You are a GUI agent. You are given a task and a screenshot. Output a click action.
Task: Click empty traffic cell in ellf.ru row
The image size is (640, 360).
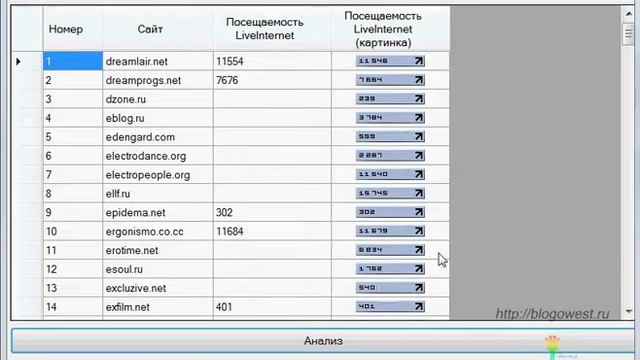[x=272, y=193]
